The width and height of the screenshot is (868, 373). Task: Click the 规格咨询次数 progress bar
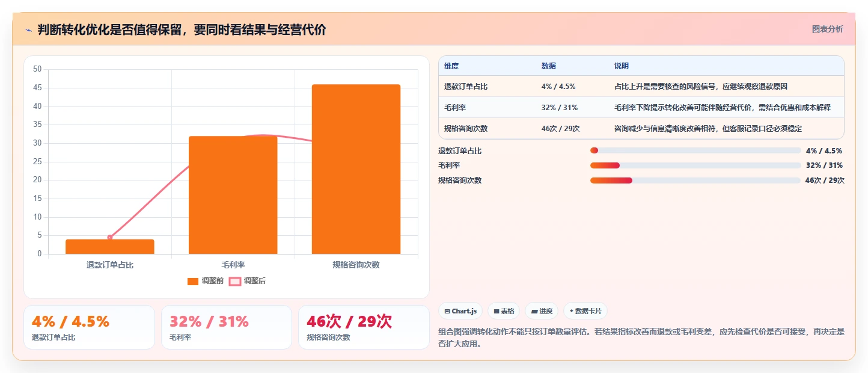point(695,180)
